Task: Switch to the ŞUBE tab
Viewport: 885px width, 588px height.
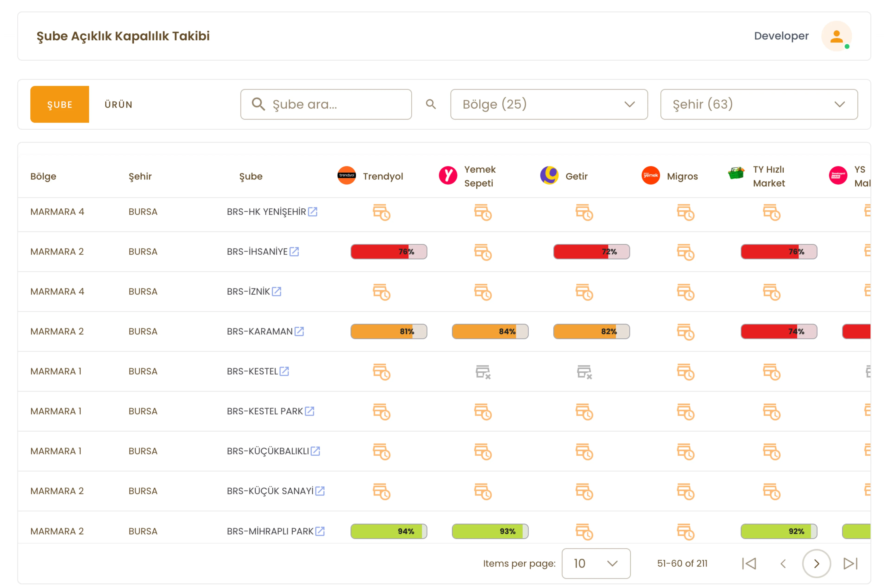Action: 60,104
